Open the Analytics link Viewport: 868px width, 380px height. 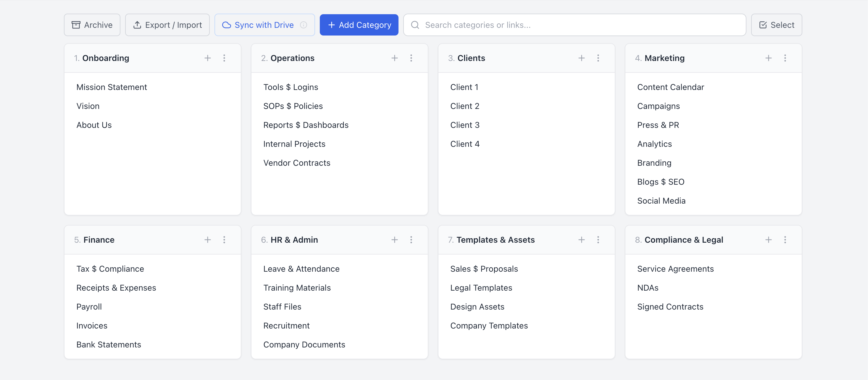pyautogui.click(x=654, y=144)
